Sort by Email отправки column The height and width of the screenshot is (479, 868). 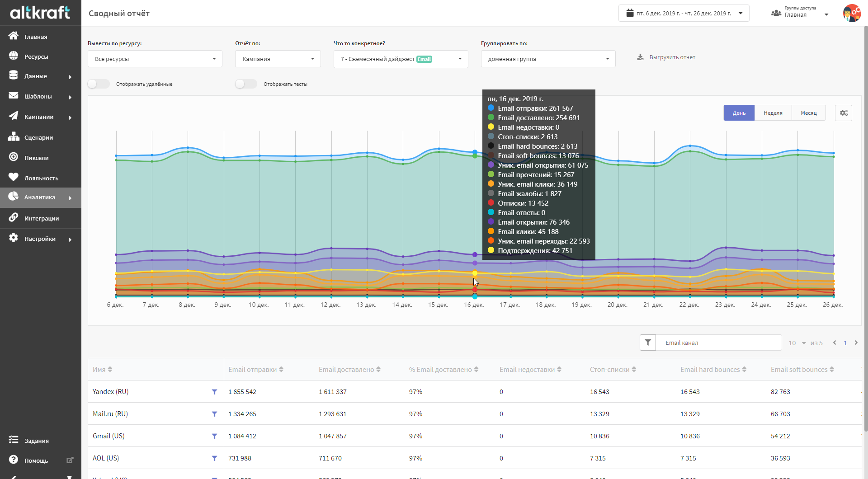click(256, 369)
